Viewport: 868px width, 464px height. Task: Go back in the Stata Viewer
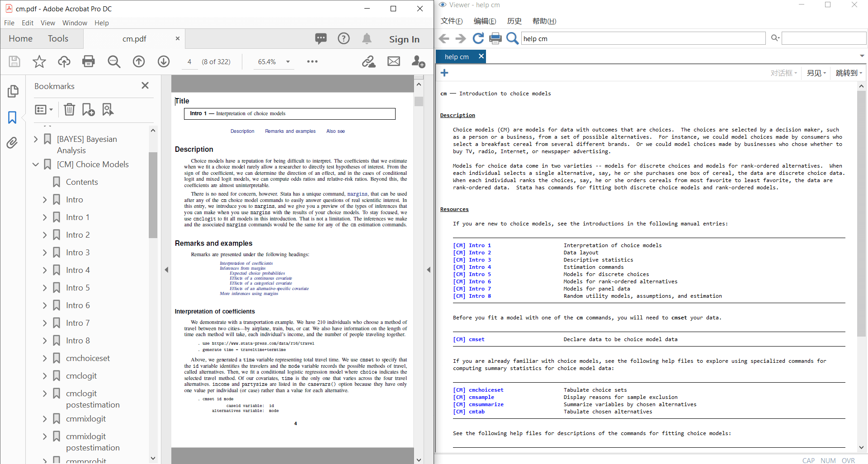(x=444, y=39)
